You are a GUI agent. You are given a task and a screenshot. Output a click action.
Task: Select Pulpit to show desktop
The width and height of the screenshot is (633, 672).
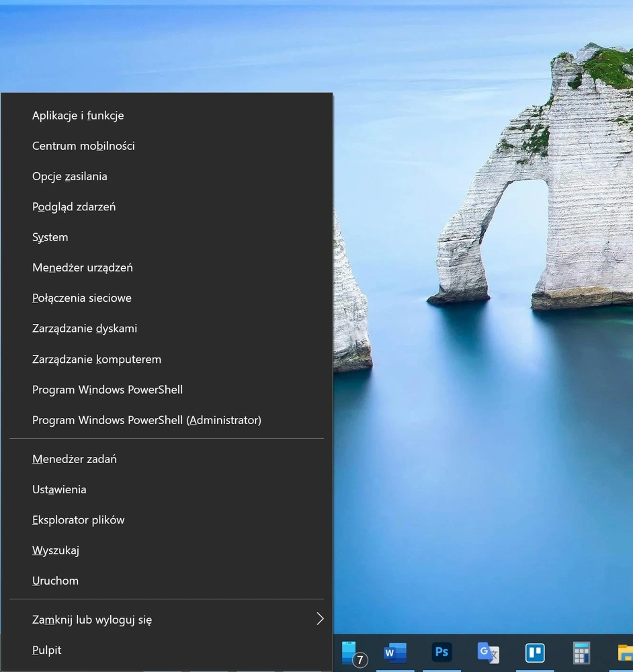click(x=167, y=650)
